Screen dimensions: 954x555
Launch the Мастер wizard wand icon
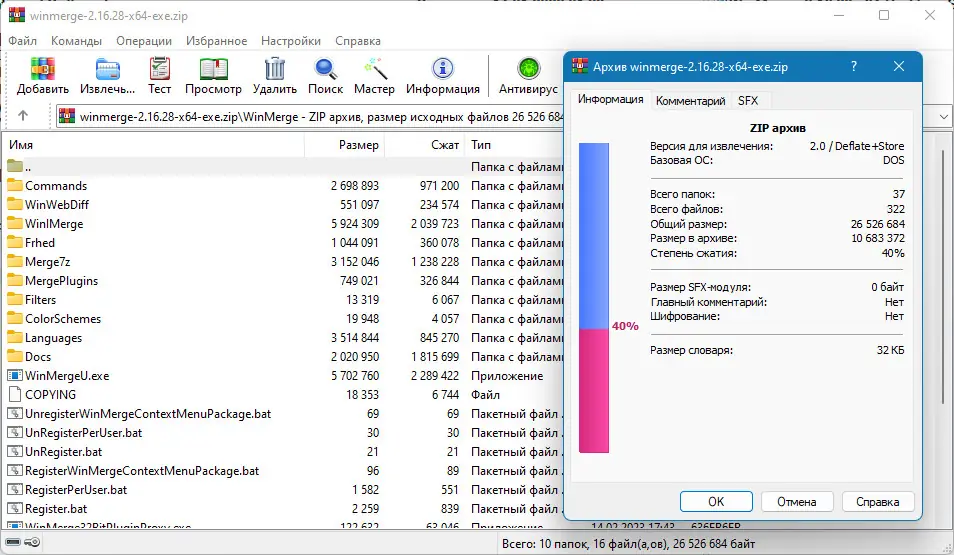374,69
